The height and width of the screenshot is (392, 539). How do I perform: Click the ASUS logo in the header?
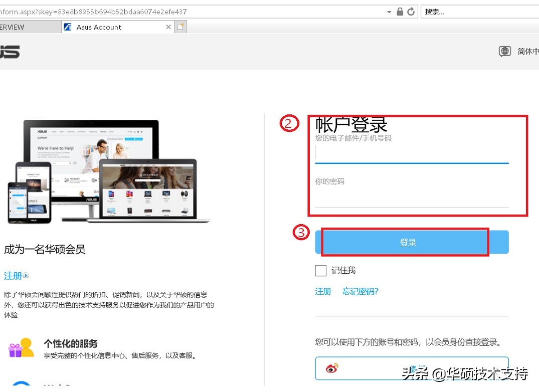tap(10, 52)
